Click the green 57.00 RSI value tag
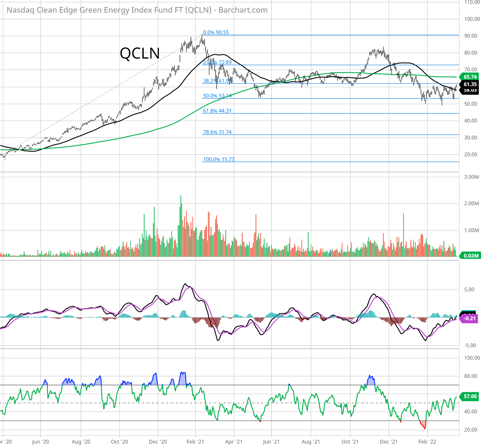Image resolution: width=481 pixels, height=448 pixels. [x=470, y=396]
